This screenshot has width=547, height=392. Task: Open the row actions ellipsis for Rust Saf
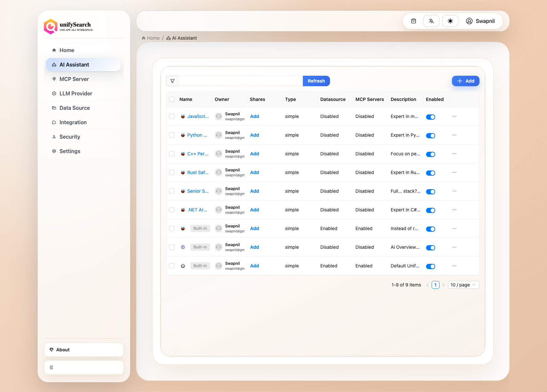455,172
